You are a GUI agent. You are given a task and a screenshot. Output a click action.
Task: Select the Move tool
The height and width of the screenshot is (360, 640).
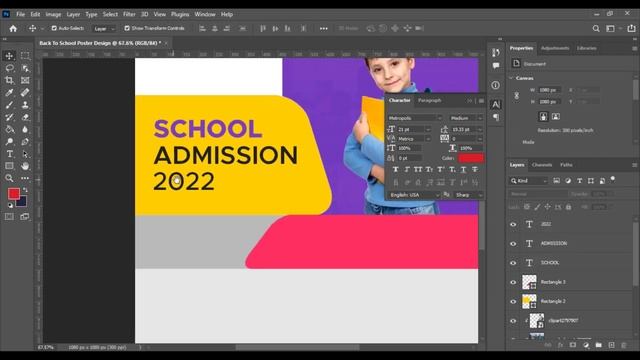coord(9,56)
